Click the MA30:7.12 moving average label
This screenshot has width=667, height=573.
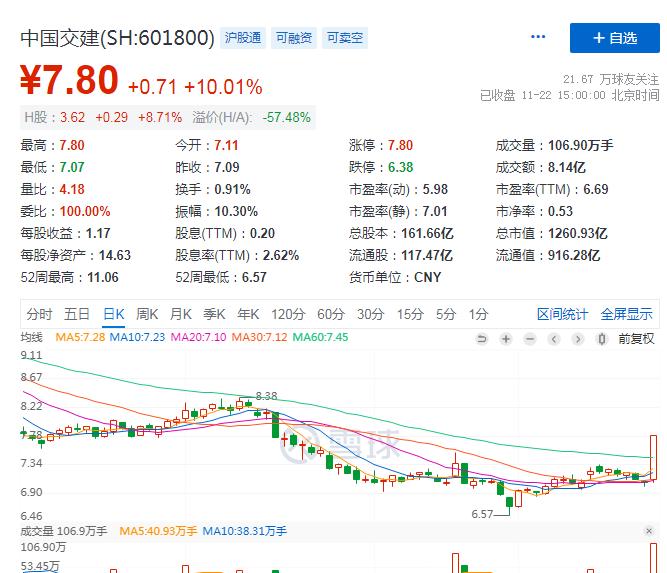point(259,337)
